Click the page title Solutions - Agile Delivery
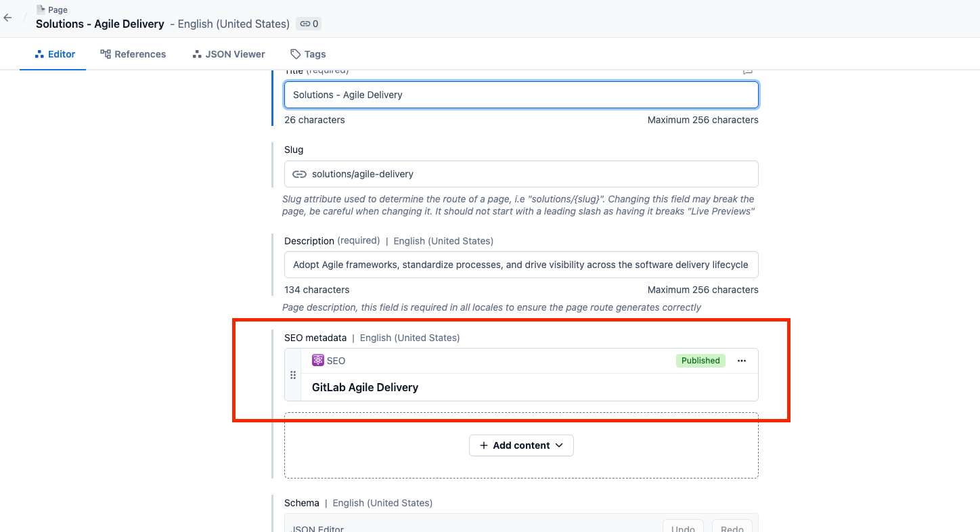This screenshot has height=532, width=980. [x=100, y=24]
